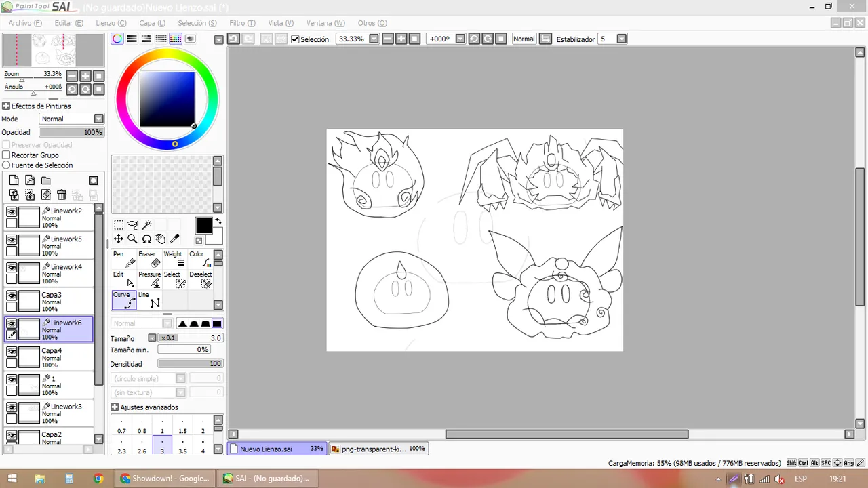
Task: Show the color wheel panel
Action: 117,39
